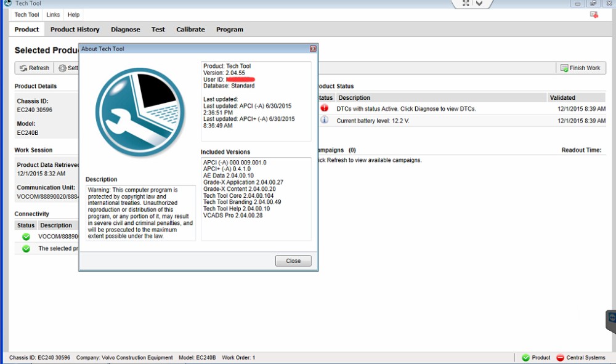Click the red DTC active error icon
Image resolution: width=616 pixels, height=364 pixels.
[x=324, y=108]
